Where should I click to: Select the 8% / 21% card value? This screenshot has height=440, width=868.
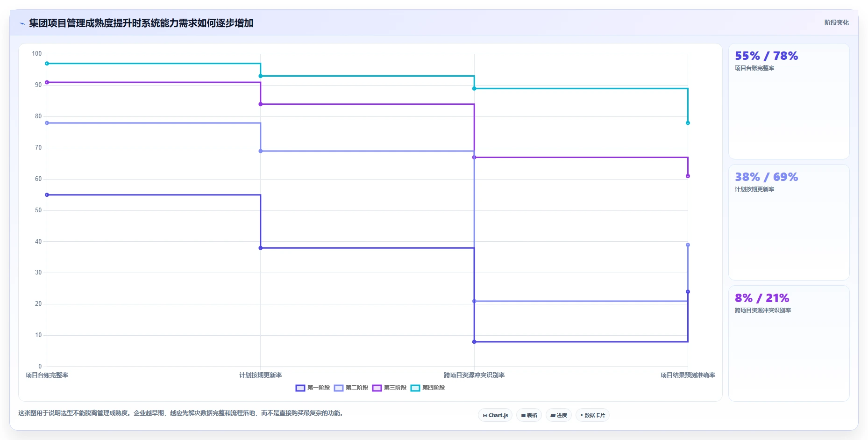click(x=762, y=298)
